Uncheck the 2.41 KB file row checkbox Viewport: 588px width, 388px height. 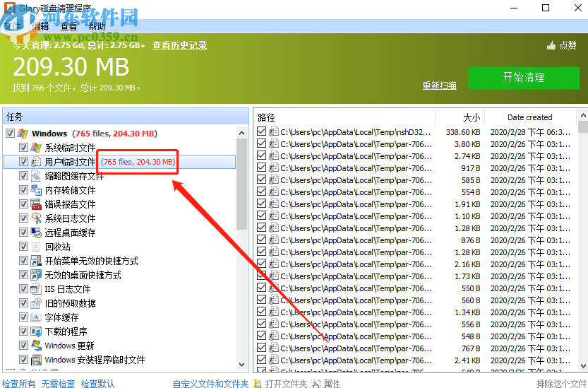coord(261,360)
